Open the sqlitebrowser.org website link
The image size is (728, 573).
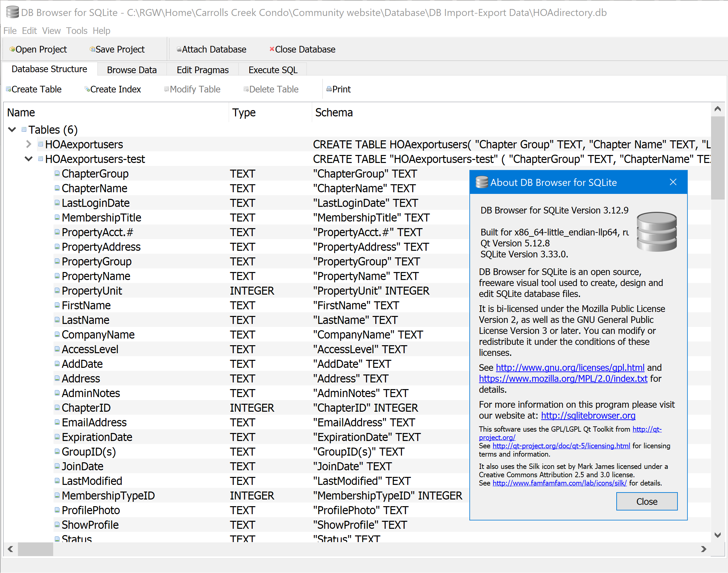tap(588, 415)
